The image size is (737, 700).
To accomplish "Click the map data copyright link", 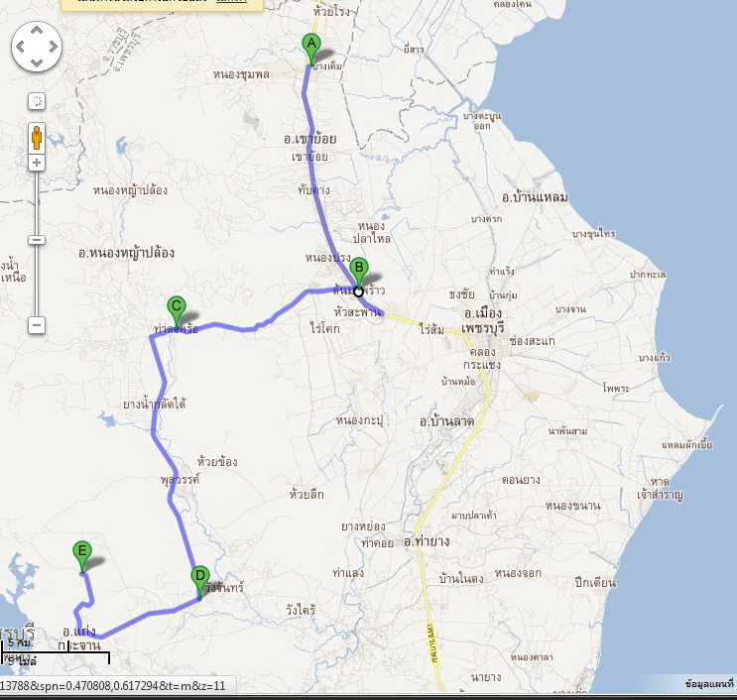I will (708, 684).
